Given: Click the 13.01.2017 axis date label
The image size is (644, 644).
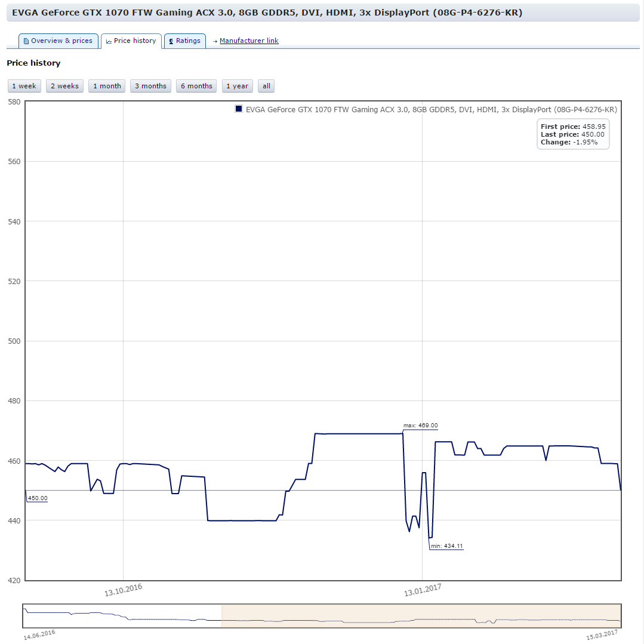Looking at the screenshot, I should (x=423, y=590).
